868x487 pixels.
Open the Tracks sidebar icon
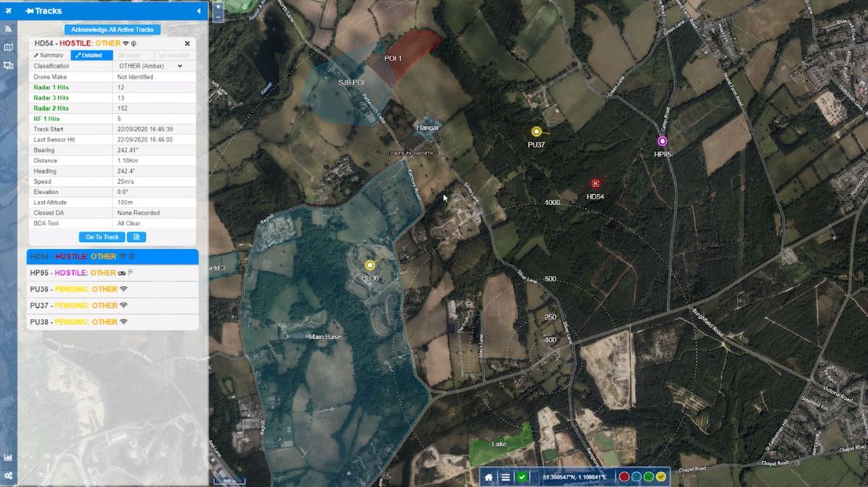click(9, 10)
